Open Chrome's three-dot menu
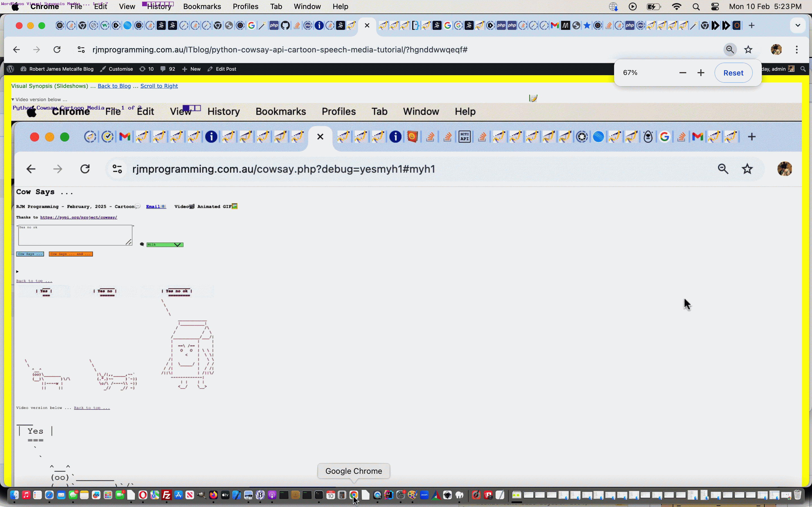The width and height of the screenshot is (812, 507). [796, 50]
